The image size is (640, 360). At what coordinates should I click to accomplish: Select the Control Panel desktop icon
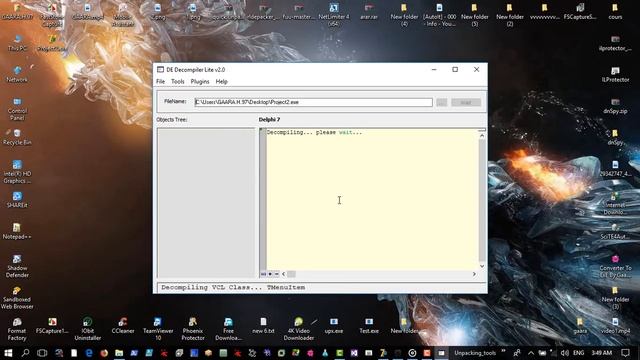click(x=17, y=109)
